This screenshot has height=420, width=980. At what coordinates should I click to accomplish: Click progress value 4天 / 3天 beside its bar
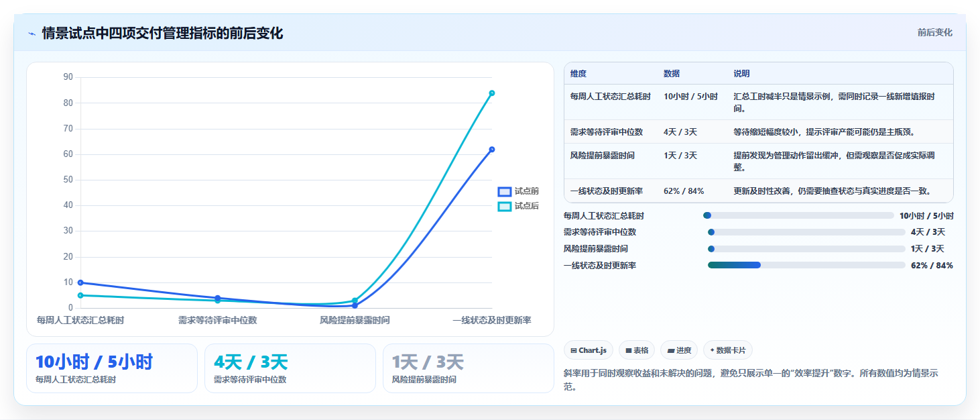[x=928, y=232]
